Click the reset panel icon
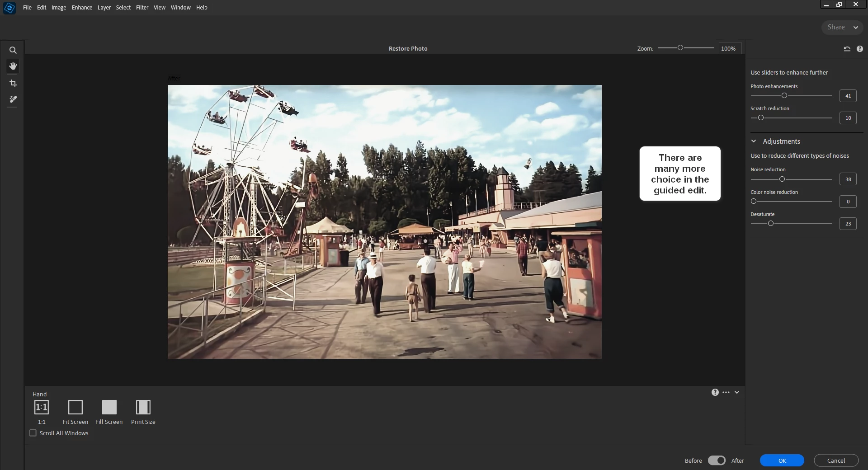 pos(847,49)
